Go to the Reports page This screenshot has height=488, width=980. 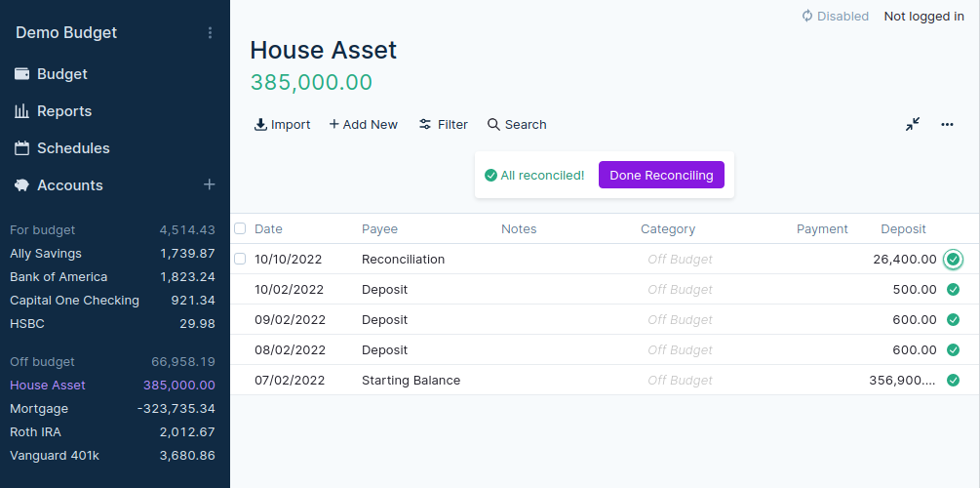64,111
